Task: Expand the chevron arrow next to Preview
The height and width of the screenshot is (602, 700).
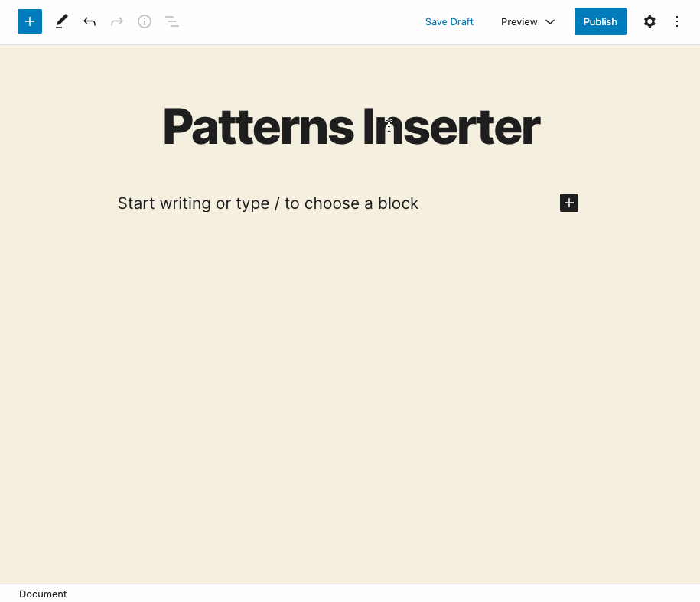Action: click(550, 21)
